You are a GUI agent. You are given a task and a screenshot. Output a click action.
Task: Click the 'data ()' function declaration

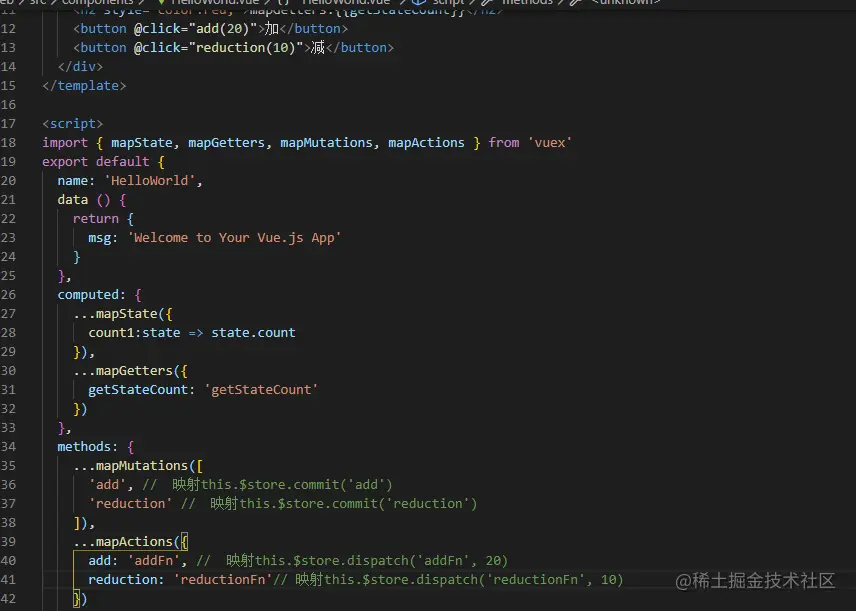84,200
